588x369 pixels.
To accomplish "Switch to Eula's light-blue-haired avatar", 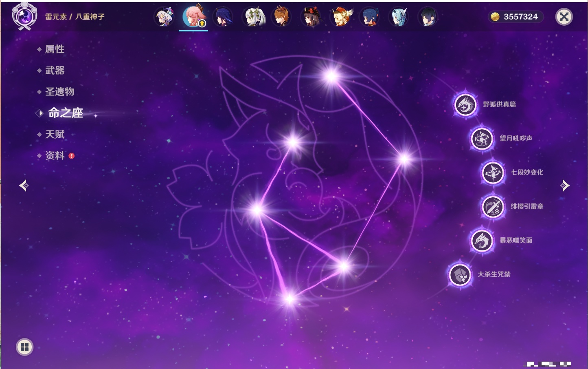I will (x=399, y=17).
